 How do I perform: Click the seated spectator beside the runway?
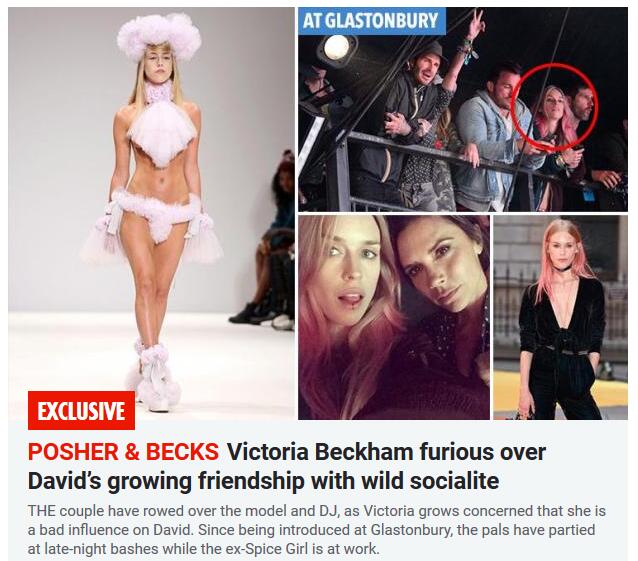point(270,240)
